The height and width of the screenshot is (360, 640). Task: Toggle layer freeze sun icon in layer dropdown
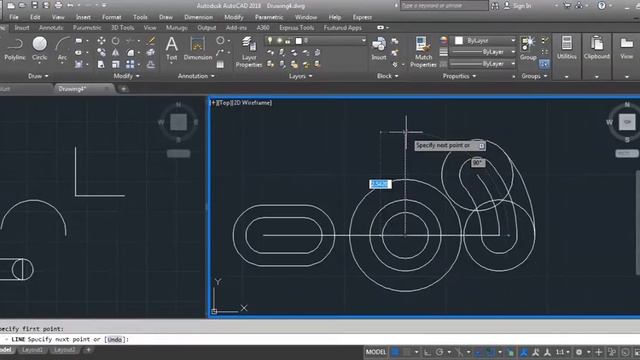(x=279, y=40)
